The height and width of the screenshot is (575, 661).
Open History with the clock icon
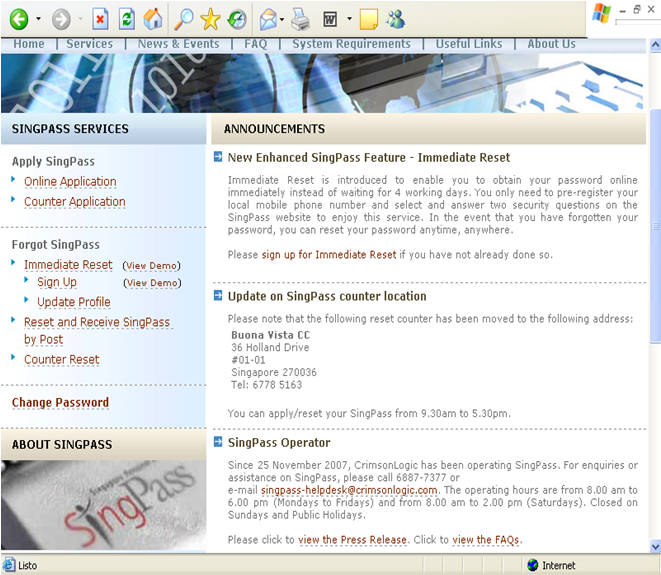click(x=236, y=19)
